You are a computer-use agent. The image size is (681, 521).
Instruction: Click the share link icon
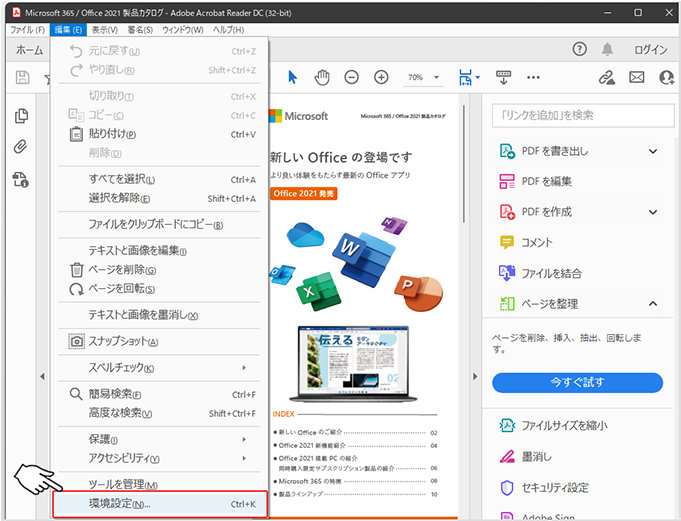click(x=606, y=77)
